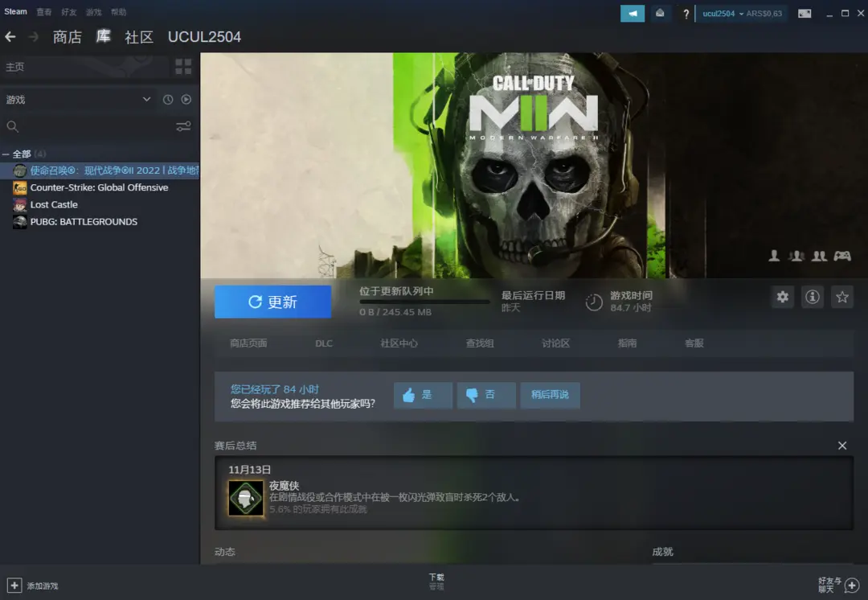The image size is (868, 600).
Task: Open 好友与聊天 plus icon
Action: pos(852,585)
